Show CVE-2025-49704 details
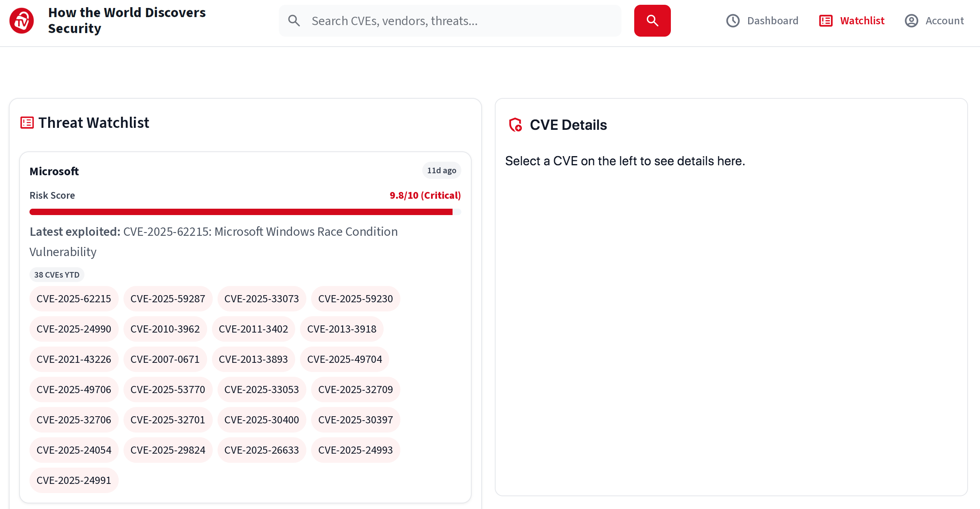 click(345, 359)
